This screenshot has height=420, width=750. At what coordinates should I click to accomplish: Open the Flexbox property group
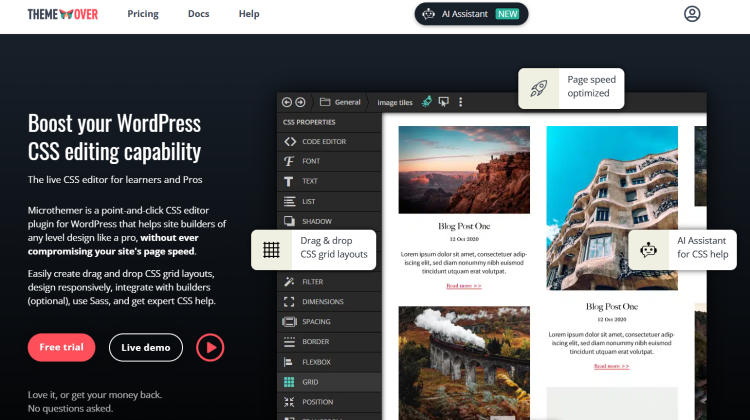(x=329, y=362)
